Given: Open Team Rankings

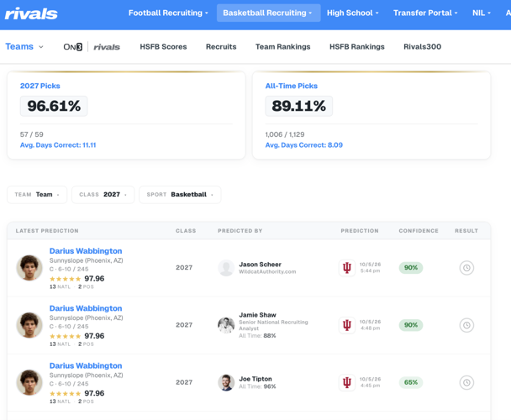Looking at the screenshot, I should click(283, 47).
